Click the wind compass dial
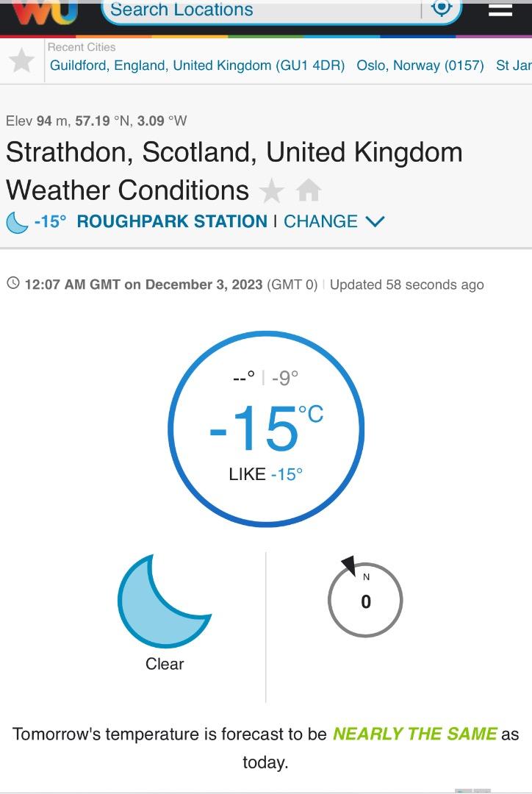532x794 pixels. [365, 601]
